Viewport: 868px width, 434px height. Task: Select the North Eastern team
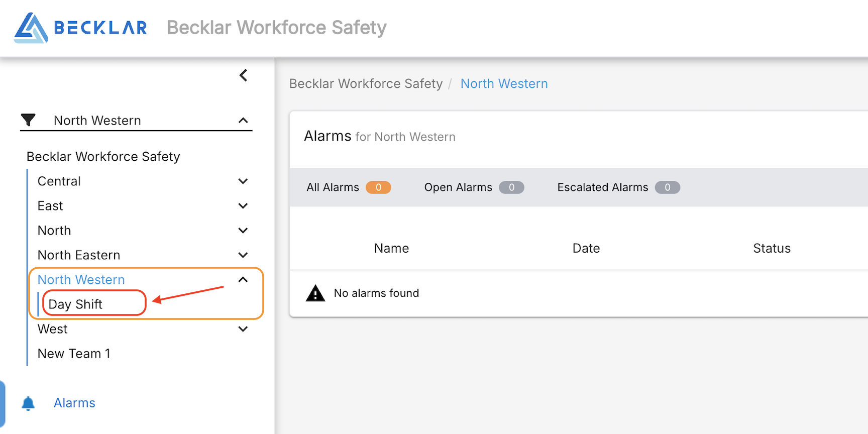pos(79,255)
